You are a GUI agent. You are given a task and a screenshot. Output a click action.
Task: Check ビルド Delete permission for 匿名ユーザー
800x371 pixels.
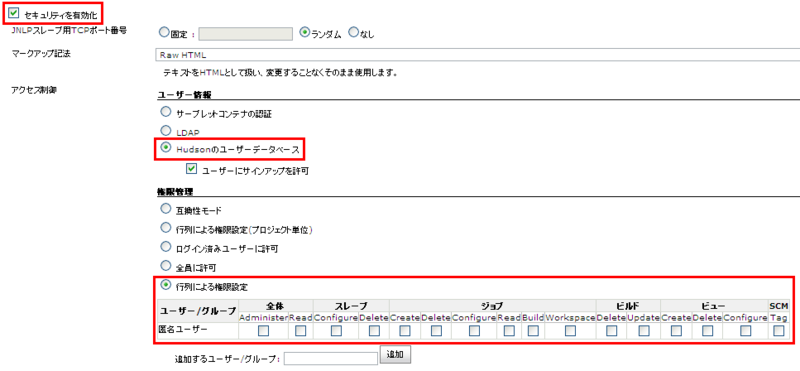point(611,331)
